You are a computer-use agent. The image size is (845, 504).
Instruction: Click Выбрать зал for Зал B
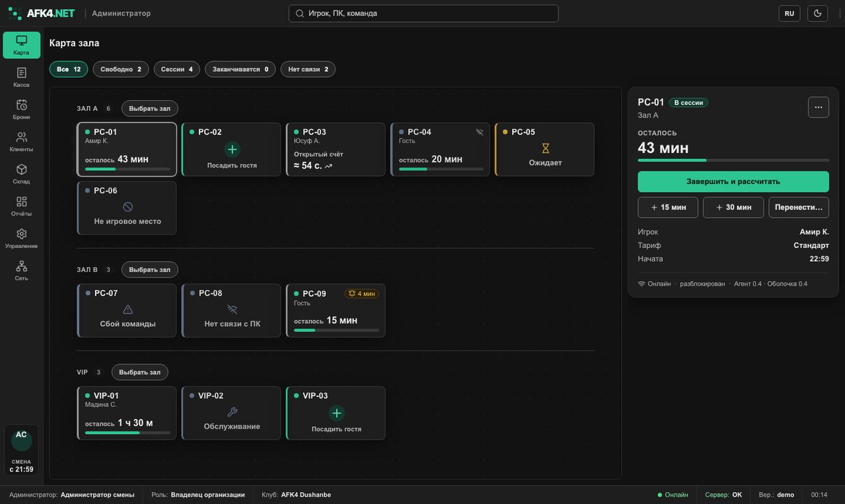coord(150,270)
